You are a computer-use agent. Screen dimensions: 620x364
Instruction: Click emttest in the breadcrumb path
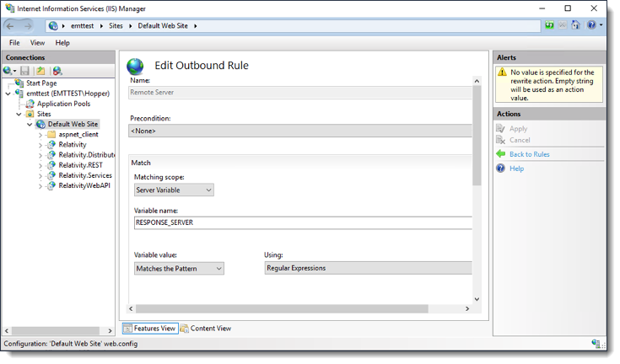pyautogui.click(x=83, y=26)
